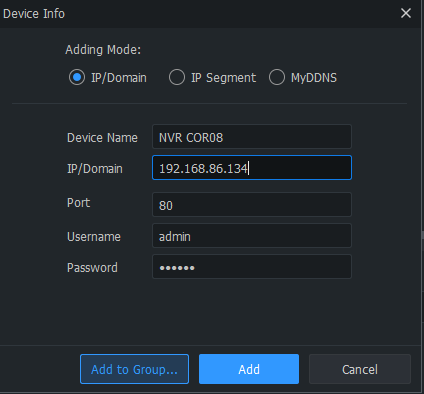Click the blue Add button
Image resolution: width=424 pixels, height=394 pixels.
249,369
